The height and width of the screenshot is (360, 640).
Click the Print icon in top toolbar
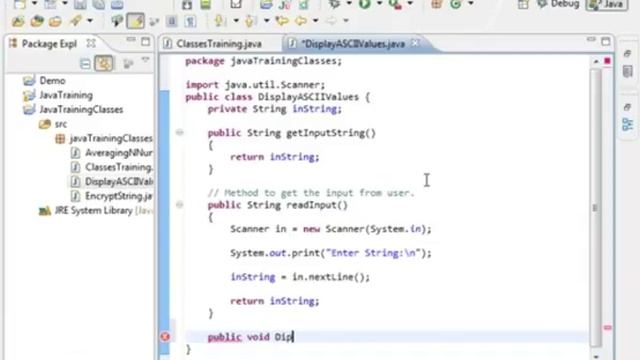(x=117, y=4)
